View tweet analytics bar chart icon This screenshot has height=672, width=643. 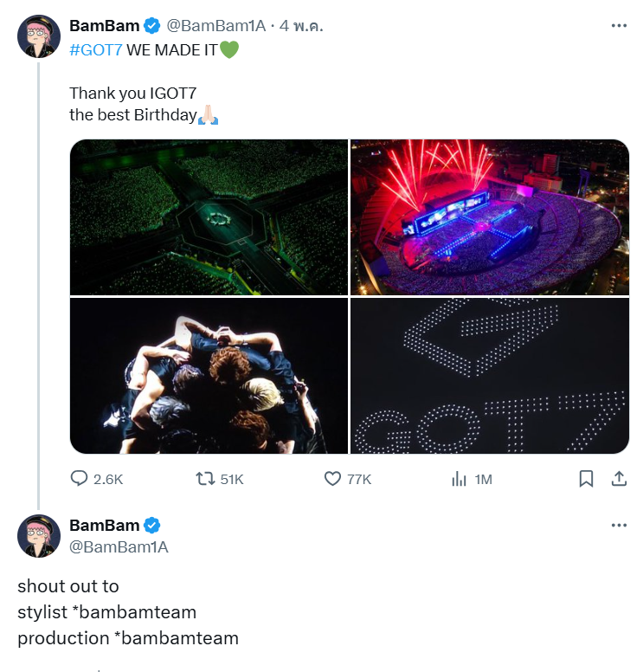click(x=460, y=479)
